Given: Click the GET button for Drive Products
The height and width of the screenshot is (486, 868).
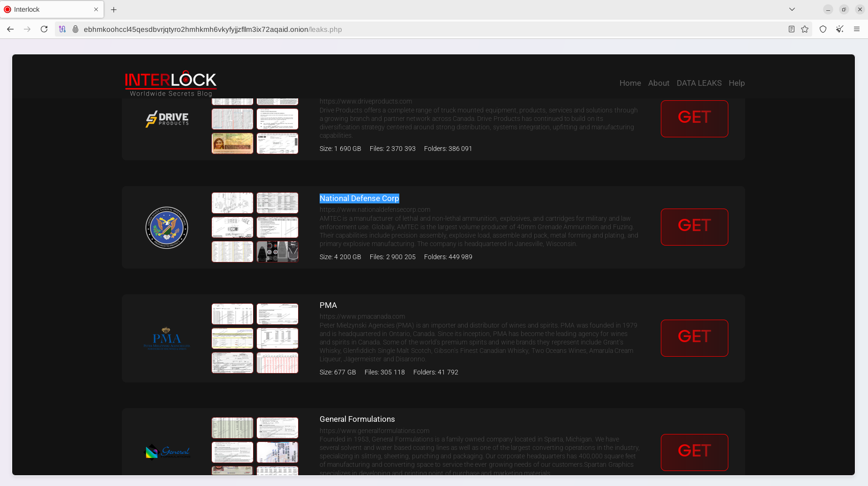Looking at the screenshot, I should click(694, 119).
